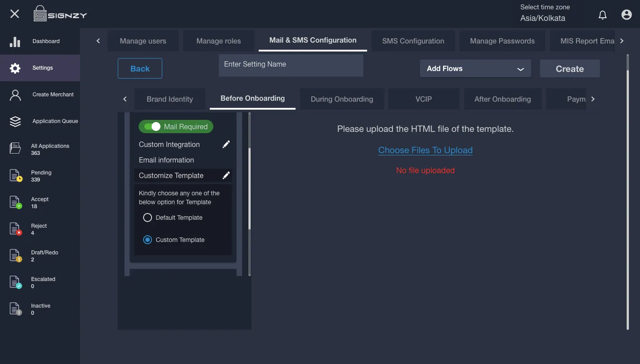Image resolution: width=640 pixels, height=364 pixels.
Task: Click the Choose Files To Upload link
Action: coord(425,150)
